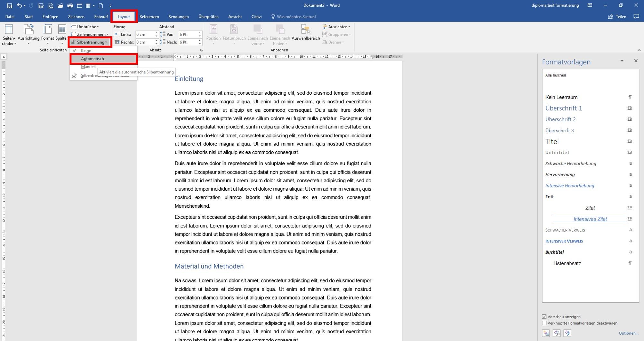Apply the Überschrift 1 style

[x=589, y=108]
